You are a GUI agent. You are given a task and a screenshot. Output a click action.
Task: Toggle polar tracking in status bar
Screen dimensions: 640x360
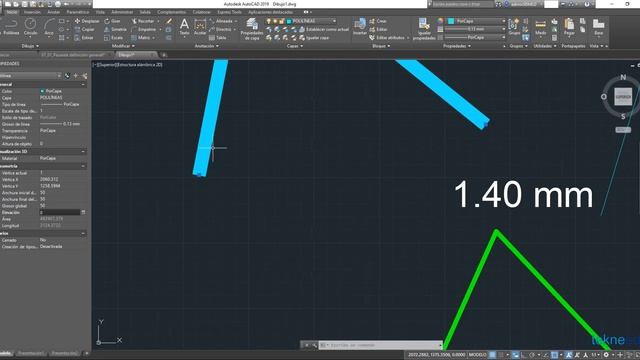click(x=532, y=355)
